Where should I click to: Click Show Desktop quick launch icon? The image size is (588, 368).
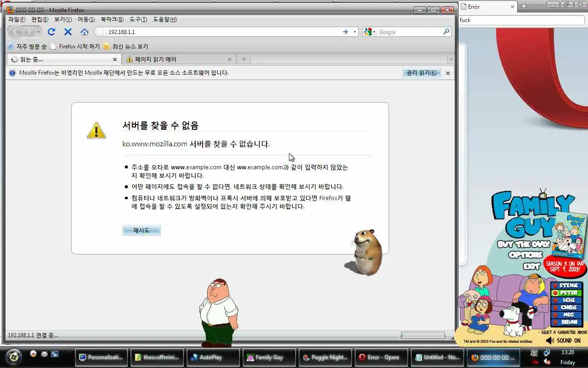(55, 354)
